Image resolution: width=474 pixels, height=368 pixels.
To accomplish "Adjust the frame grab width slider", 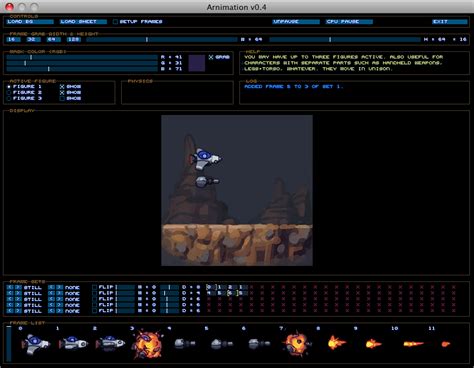I will click(162, 39).
